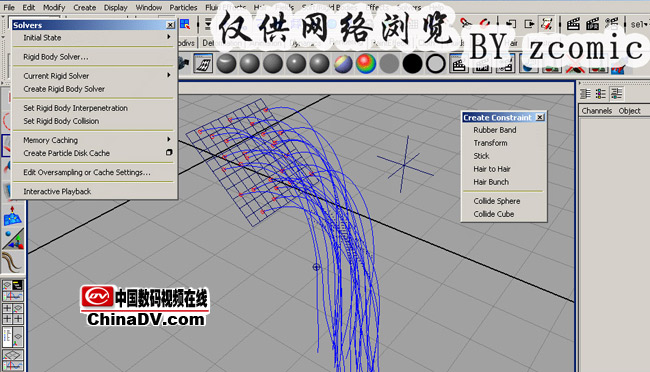Open the Modify menu
Viewport: 650px width, 372px height.
(x=54, y=7)
